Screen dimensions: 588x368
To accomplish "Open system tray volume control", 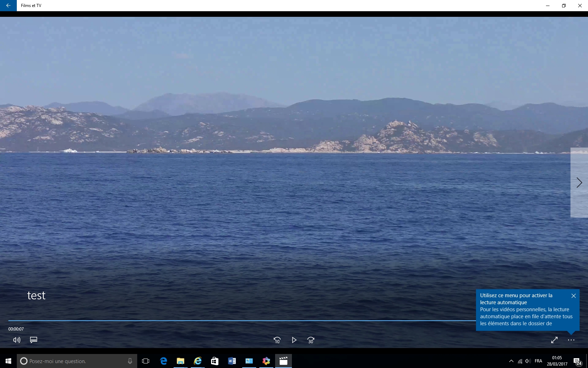I will (528, 361).
